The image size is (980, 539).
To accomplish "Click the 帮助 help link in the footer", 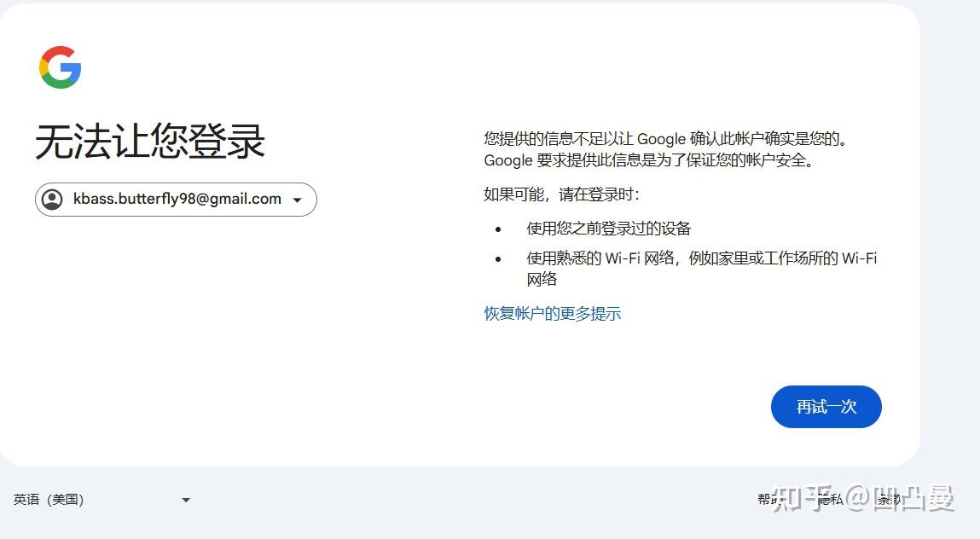I will tap(765, 500).
